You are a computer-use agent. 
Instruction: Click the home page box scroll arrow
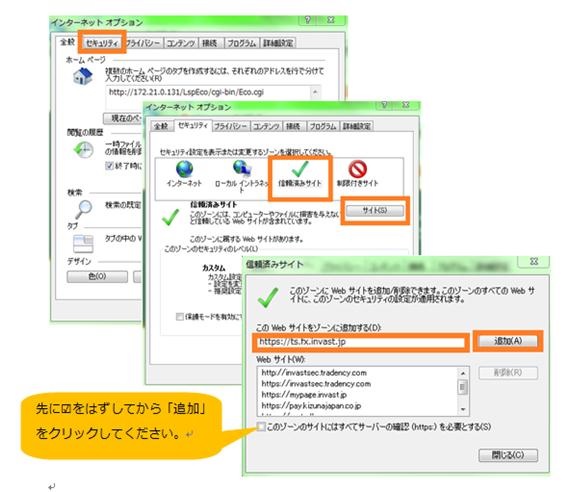point(315,92)
